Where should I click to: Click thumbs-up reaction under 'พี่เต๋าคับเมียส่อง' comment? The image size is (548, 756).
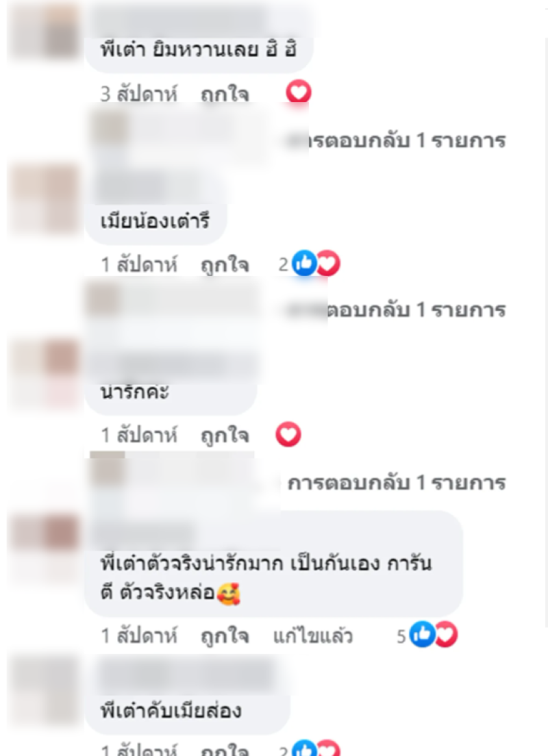304,749
